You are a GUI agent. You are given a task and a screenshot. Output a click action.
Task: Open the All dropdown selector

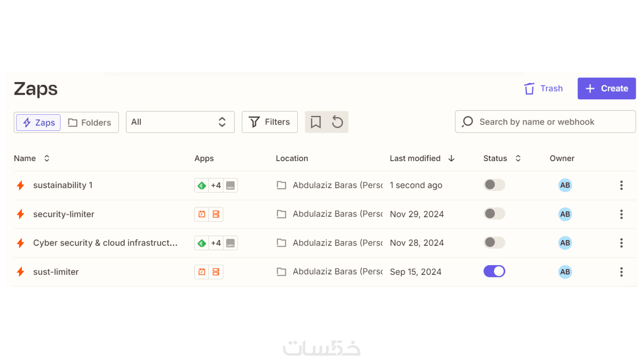[x=180, y=122]
